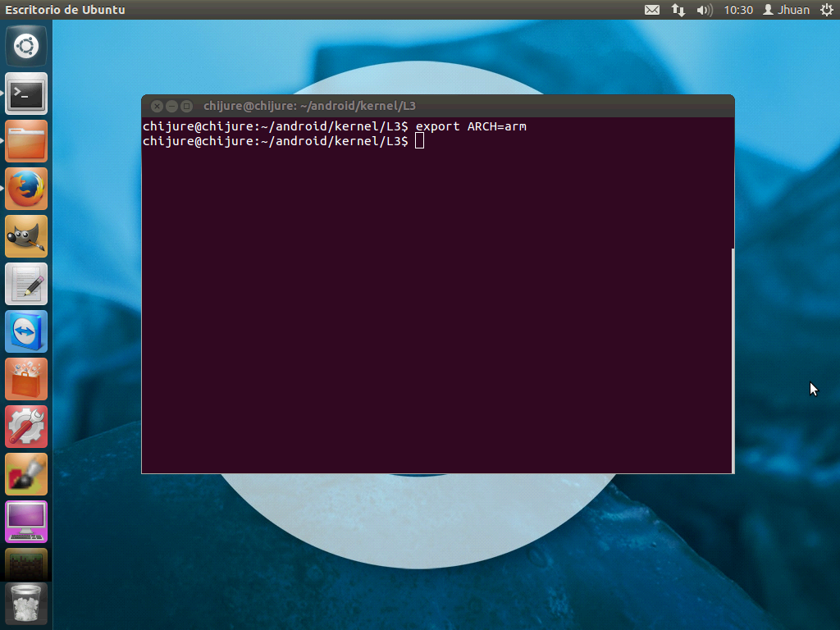Click the 10:30 clock to show calendar
The height and width of the screenshot is (630, 840).
point(740,10)
